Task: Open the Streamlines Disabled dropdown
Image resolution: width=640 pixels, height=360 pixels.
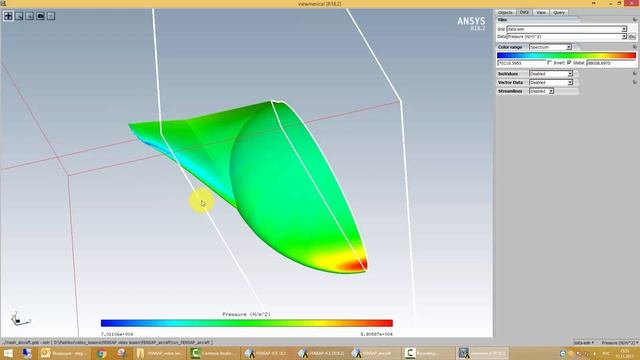Action: point(541,91)
